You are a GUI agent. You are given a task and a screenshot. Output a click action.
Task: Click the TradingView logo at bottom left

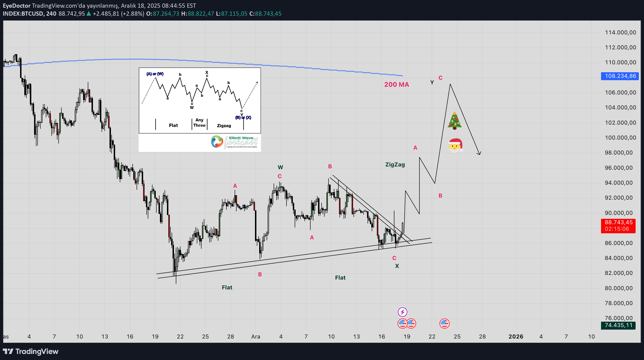pyautogui.click(x=31, y=351)
